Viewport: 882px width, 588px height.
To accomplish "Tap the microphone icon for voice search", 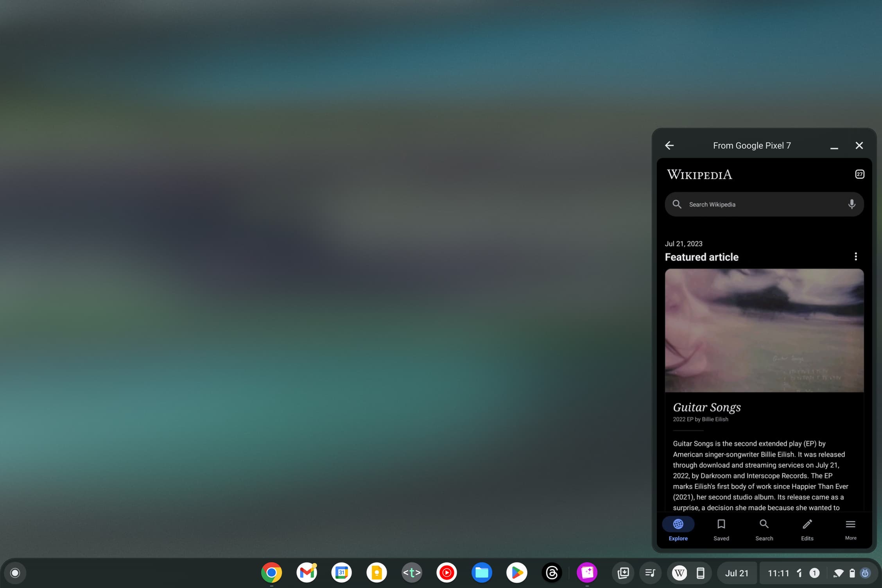I will [x=852, y=204].
